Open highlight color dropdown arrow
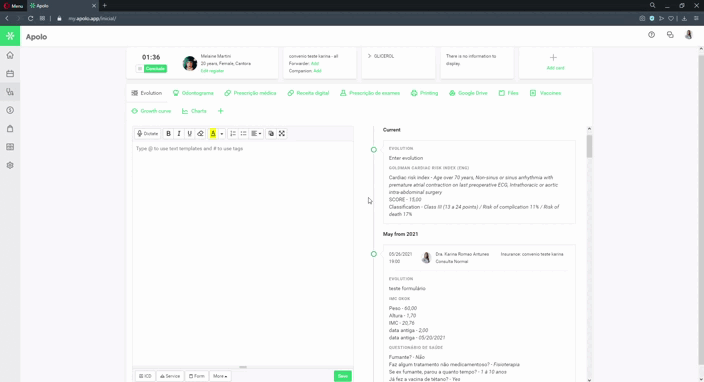Image resolution: width=704 pixels, height=382 pixels. [222, 133]
